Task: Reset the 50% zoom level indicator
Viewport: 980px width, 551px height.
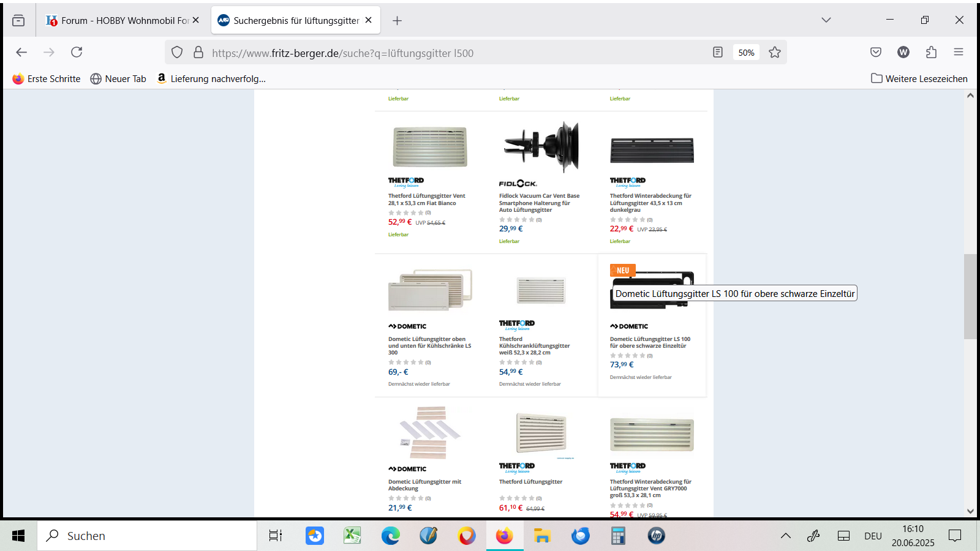Action: pos(746,53)
